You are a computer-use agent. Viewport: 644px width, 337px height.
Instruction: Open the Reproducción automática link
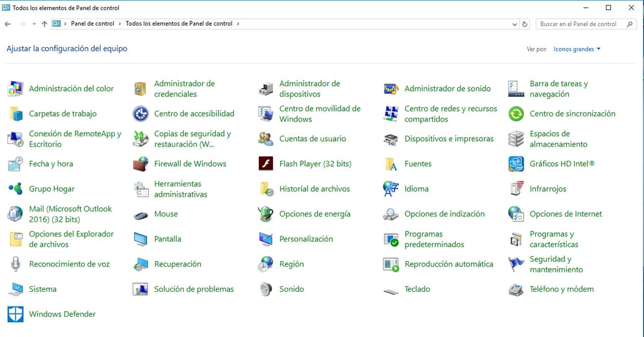pos(449,264)
